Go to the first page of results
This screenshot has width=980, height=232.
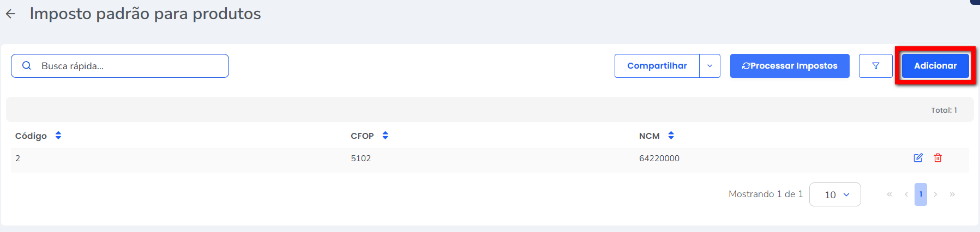889,194
